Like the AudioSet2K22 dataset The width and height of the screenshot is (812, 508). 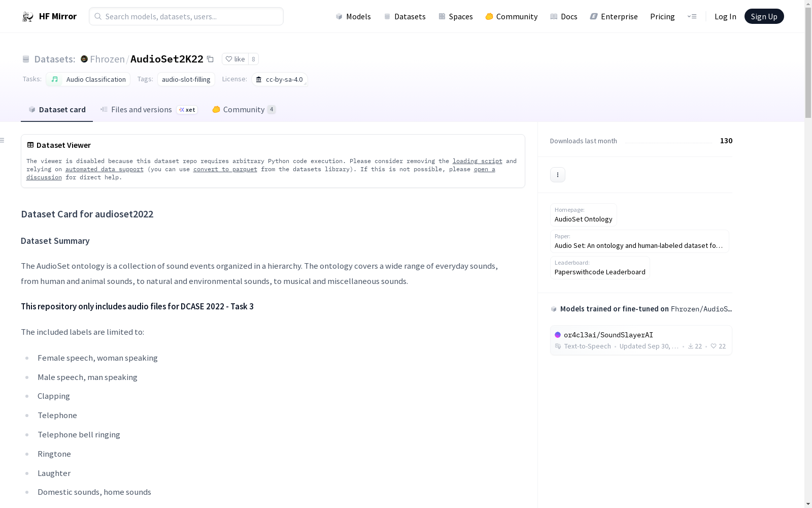coord(235,59)
